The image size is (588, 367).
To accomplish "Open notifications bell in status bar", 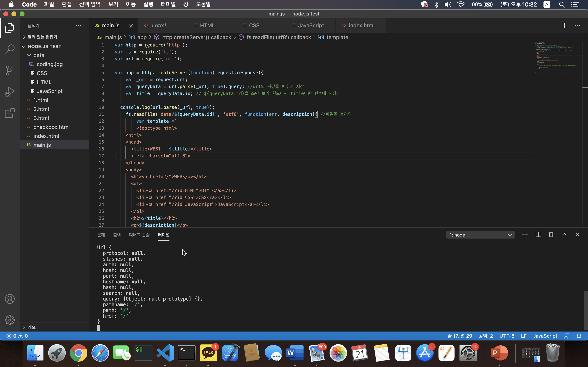I will [x=579, y=336].
